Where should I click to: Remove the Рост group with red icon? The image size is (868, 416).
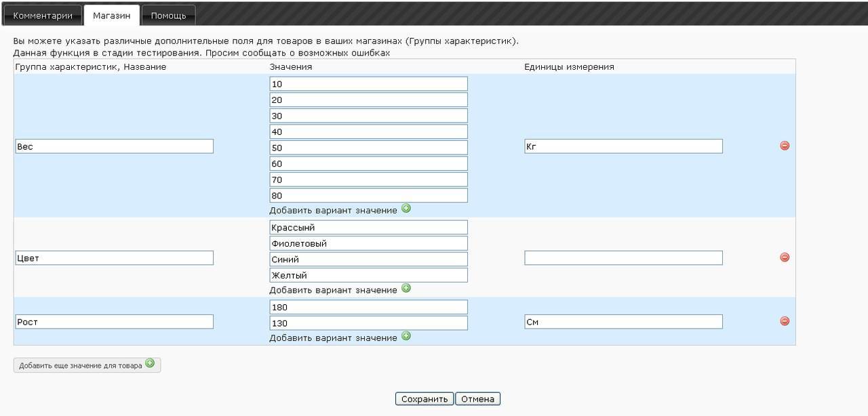pyautogui.click(x=785, y=321)
